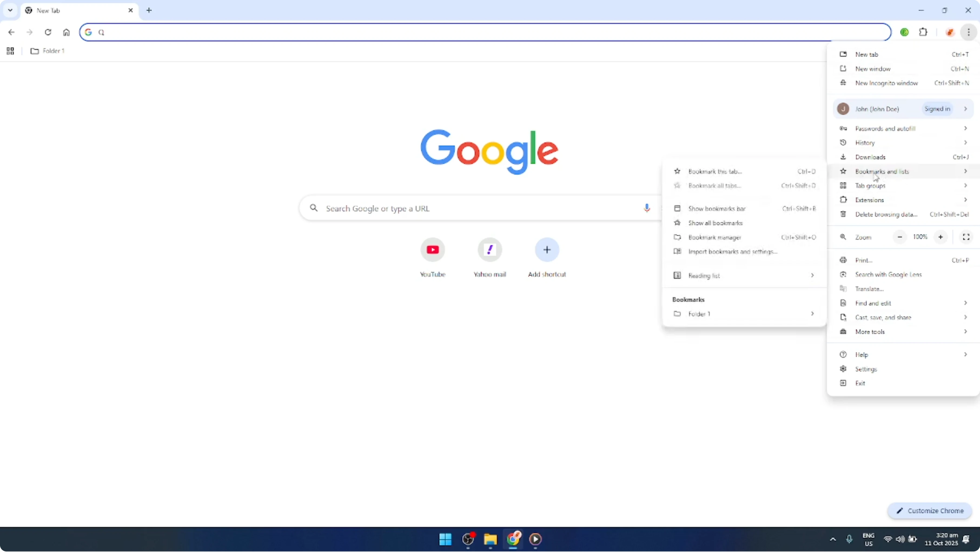980x552 pixels.
Task: Click the Customize Chrome button
Action: [x=930, y=511]
